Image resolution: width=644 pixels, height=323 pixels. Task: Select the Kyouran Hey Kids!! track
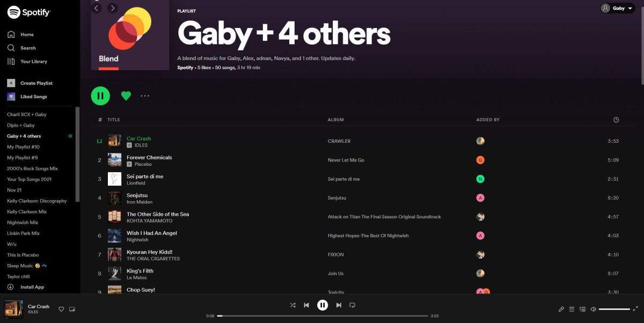tap(149, 252)
